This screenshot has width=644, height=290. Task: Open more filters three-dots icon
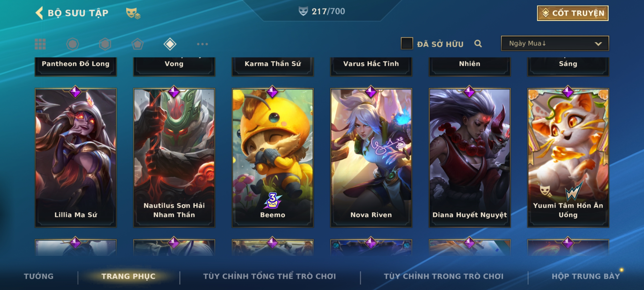click(202, 44)
